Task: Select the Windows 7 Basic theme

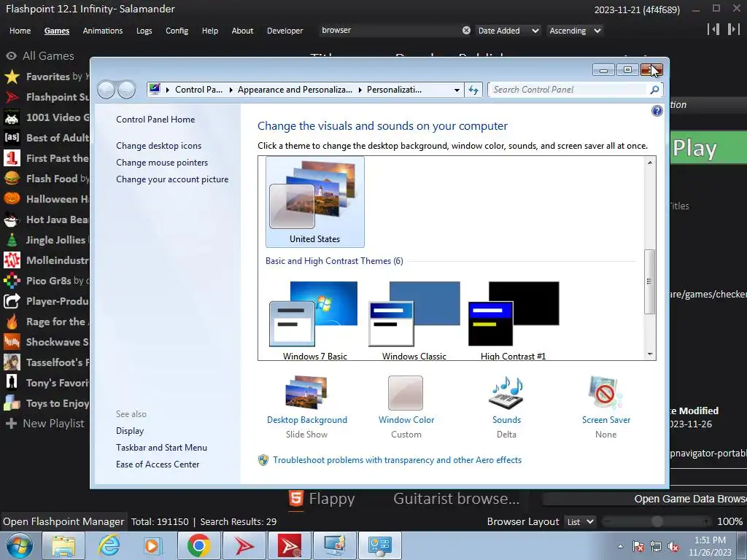Action: [x=315, y=320]
